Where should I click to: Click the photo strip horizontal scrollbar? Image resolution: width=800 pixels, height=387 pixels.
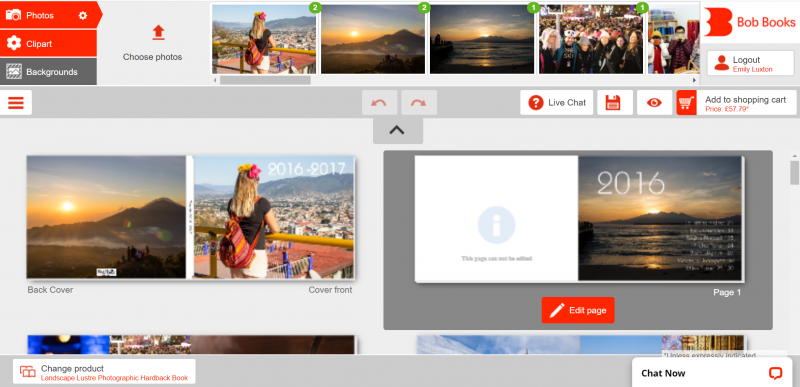(x=265, y=80)
